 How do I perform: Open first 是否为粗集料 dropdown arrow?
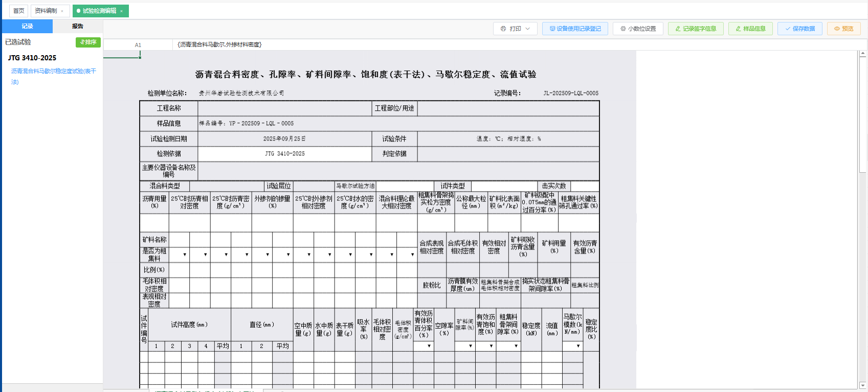(185, 255)
